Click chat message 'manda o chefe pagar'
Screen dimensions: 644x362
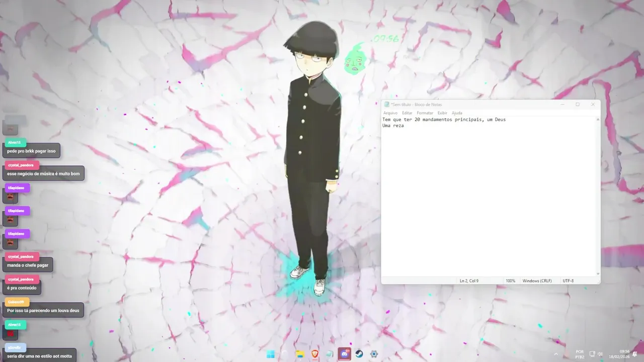pos(28,265)
